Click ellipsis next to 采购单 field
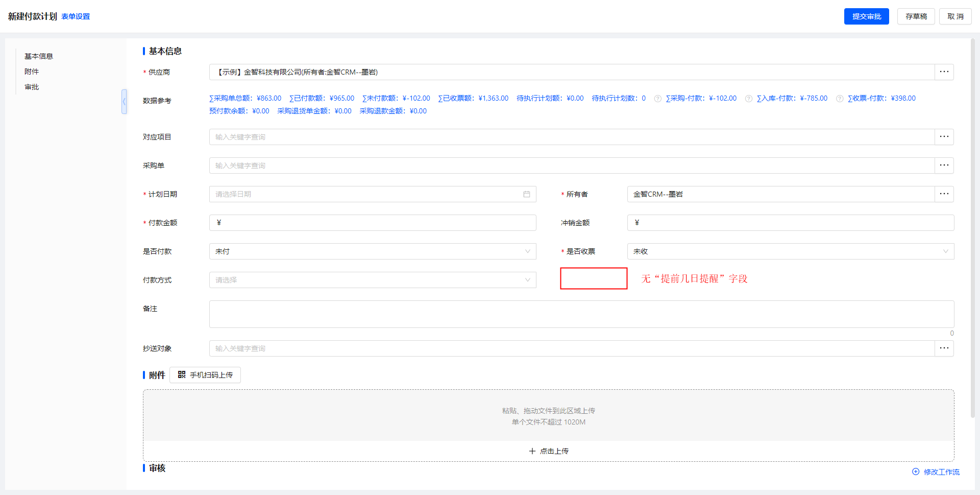980x495 pixels. [944, 166]
